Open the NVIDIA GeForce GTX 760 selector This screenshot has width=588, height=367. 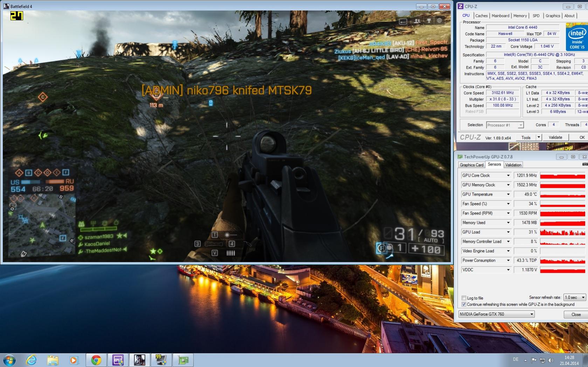coord(497,314)
